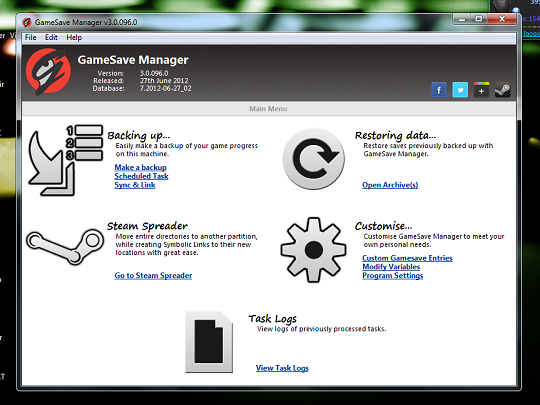Image resolution: width=540 pixels, height=405 pixels.
Task: Click the Google Plus icon
Action: (481, 90)
